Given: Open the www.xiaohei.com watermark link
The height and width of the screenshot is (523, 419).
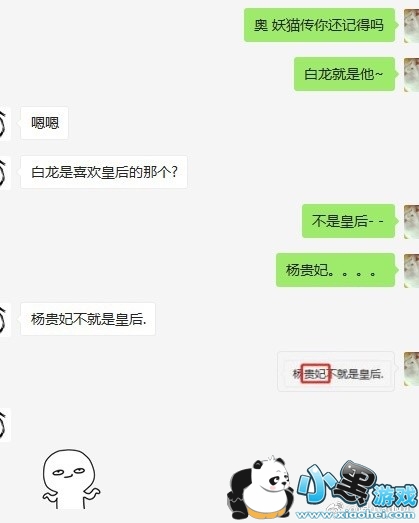Looking at the screenshot, I should coord(356,515).
